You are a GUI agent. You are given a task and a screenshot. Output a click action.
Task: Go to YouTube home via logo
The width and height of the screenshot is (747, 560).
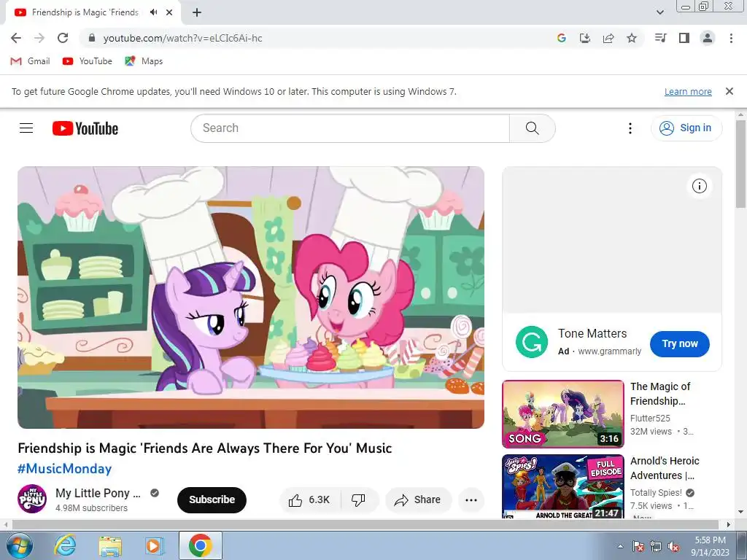pyautogui.click(x=85, y=128)
